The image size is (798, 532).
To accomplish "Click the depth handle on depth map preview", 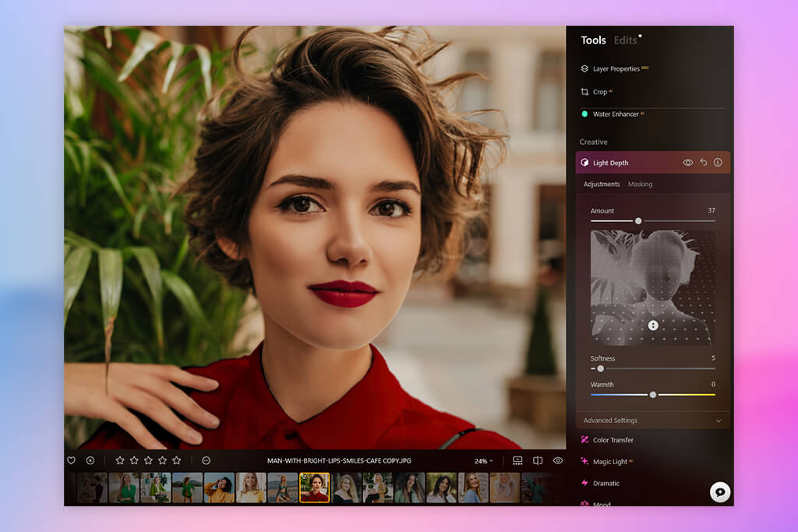I will point(653,326).
